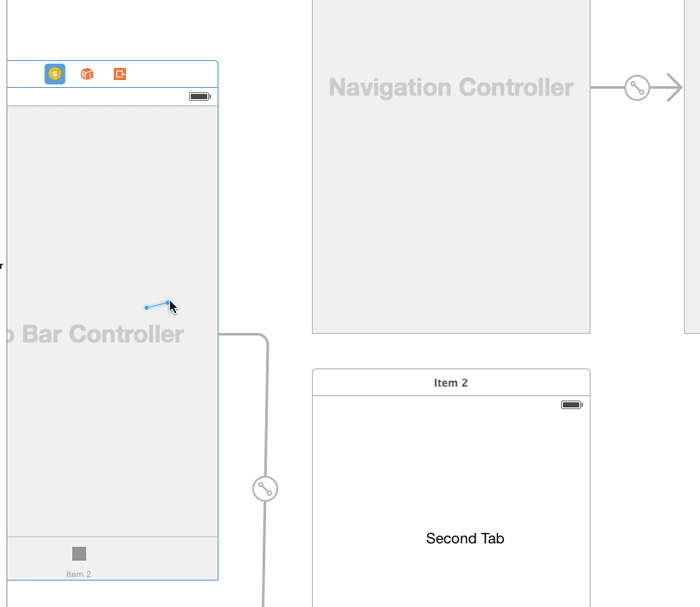
Task: Click battery icon in the Item 2 scene
Action: click(571, 405)
